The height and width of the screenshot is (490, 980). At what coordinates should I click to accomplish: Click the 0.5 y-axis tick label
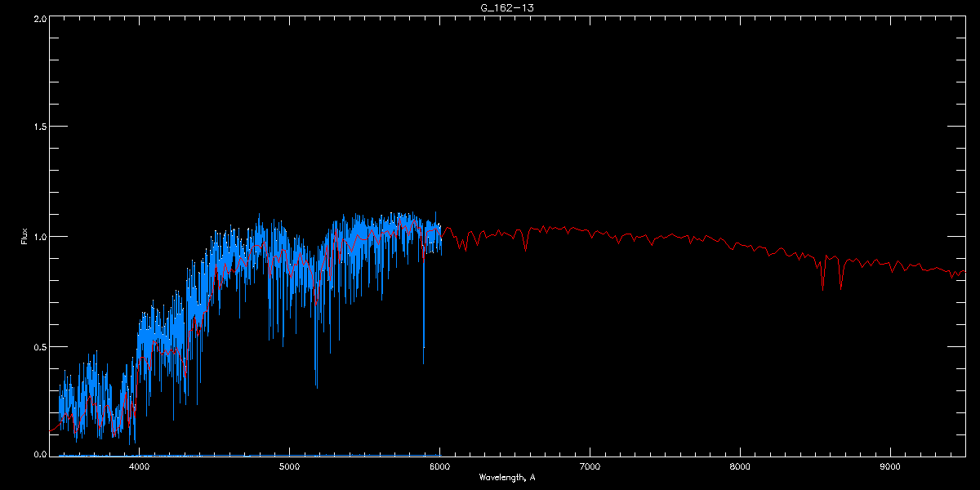38,346
